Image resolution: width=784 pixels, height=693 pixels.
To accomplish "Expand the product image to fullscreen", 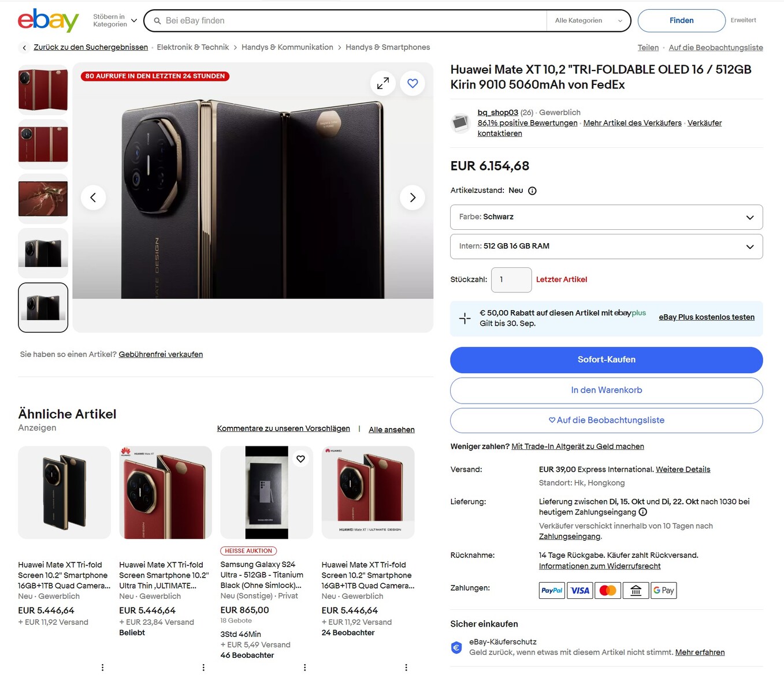I will pyautogui.click(x=383, y=84).
